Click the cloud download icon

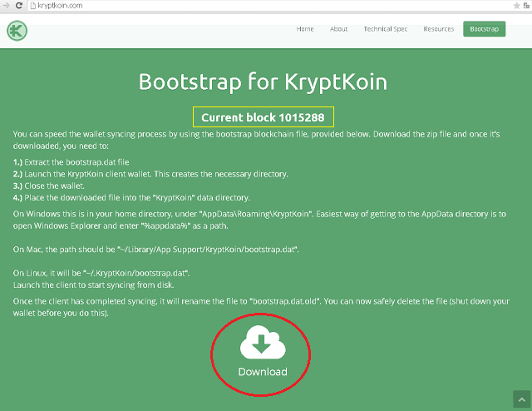(263, 342)
